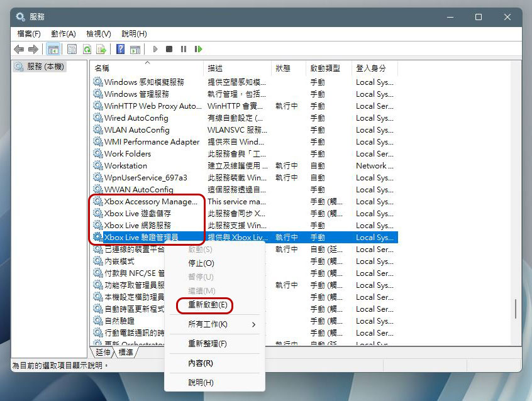This screenshot has height=401, width=532.
Task: Select the 本機設定檔助理員 service row
Action: tap(135, 297)
